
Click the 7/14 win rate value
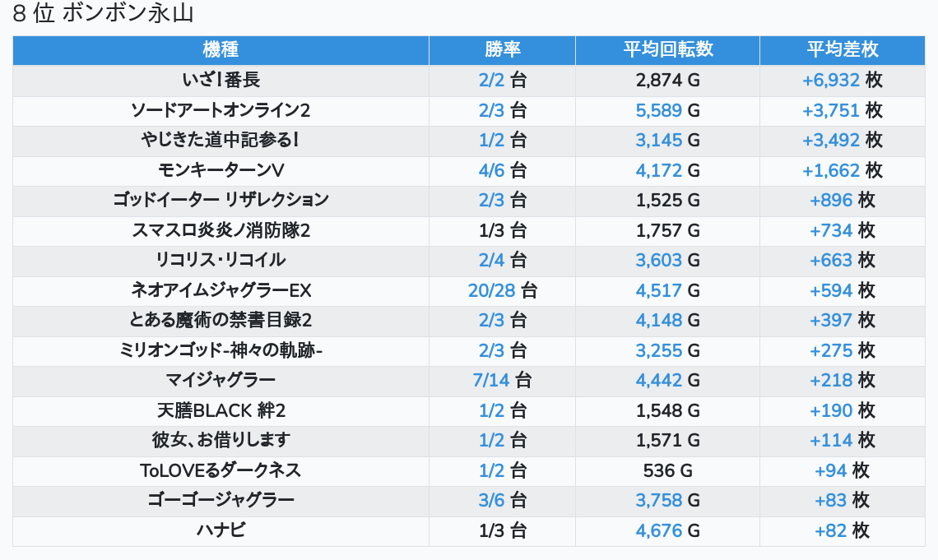click(491, 380)
